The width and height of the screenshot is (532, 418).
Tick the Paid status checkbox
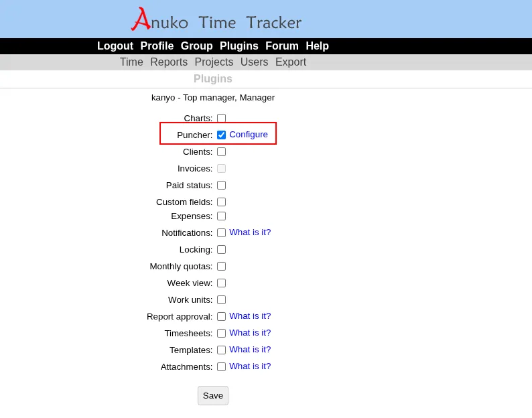221,186
